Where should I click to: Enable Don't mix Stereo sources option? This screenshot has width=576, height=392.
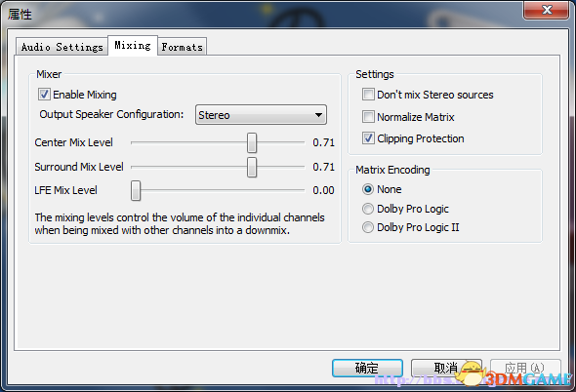pyautogui.click(x=368, y=95)
